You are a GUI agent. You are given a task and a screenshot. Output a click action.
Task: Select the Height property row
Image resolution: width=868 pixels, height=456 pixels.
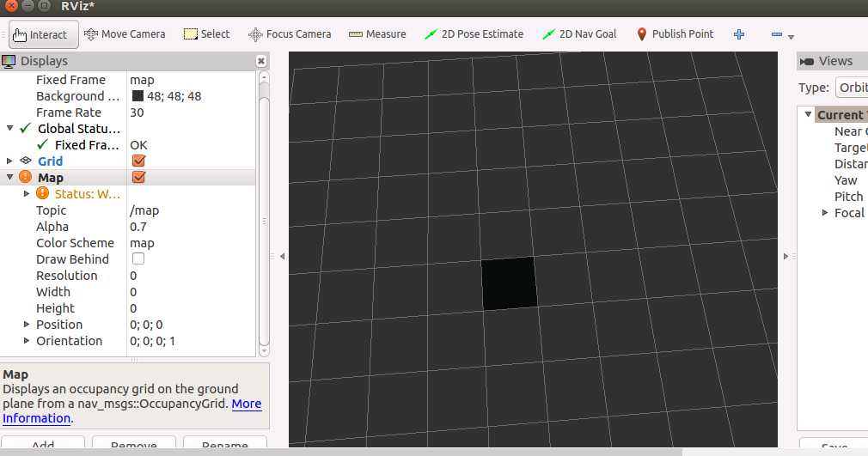coord(128,308)
